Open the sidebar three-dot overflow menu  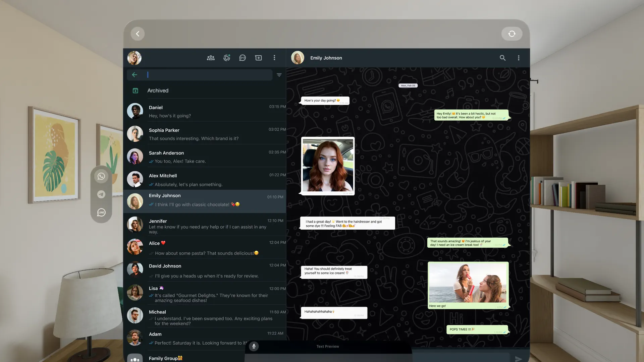coord(274,58)
